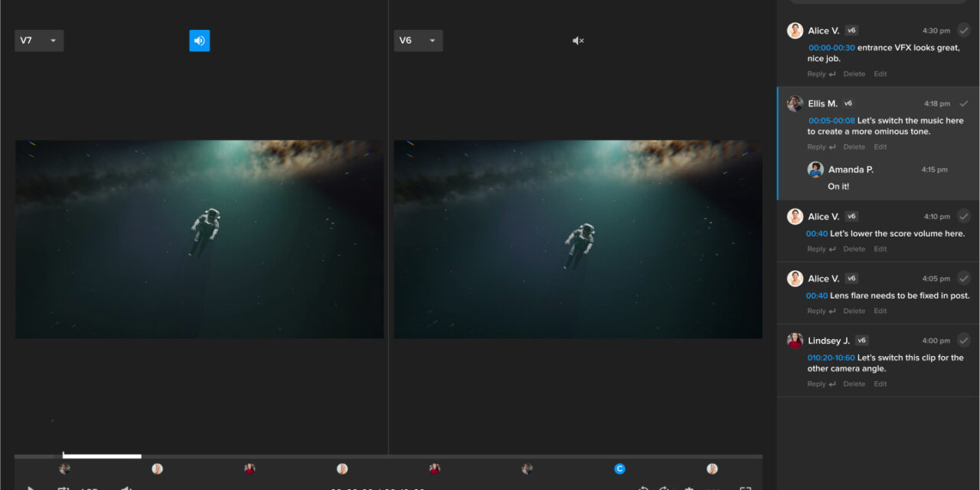Viewport: 980px width, 490px height.
Task: Click the Amanda P. name label
Action: coord(851,169)
